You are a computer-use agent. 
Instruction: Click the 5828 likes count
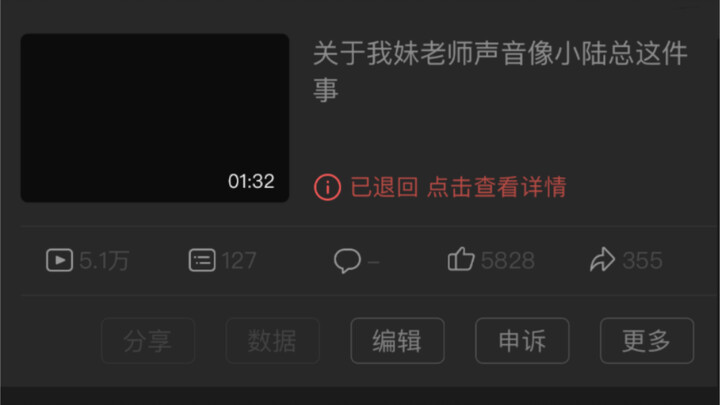[508, 261]
